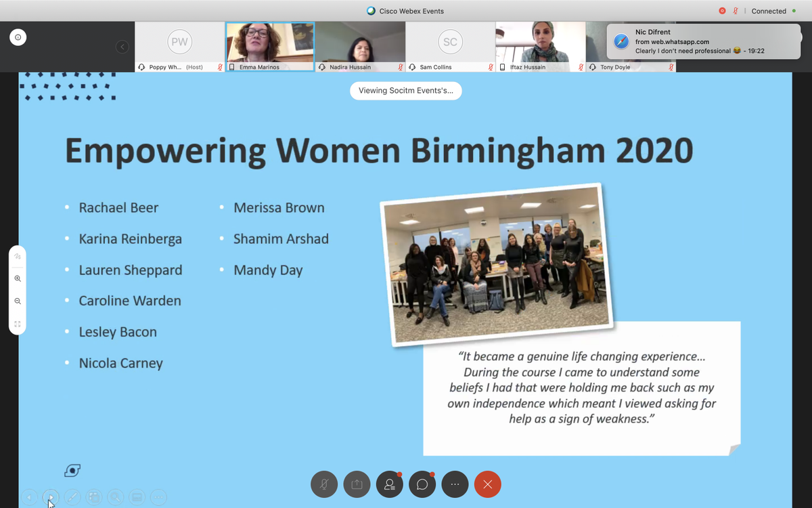Click Iftaz Hussain's phone device icon
The height and width of the screenshot is (508, 812).
click(502, 68)
